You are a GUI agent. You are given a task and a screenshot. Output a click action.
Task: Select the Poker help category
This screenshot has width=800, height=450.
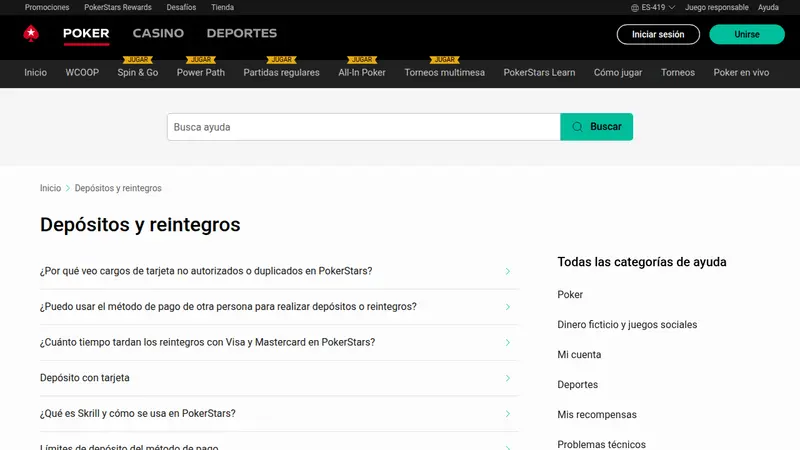[x=570, y=295]
